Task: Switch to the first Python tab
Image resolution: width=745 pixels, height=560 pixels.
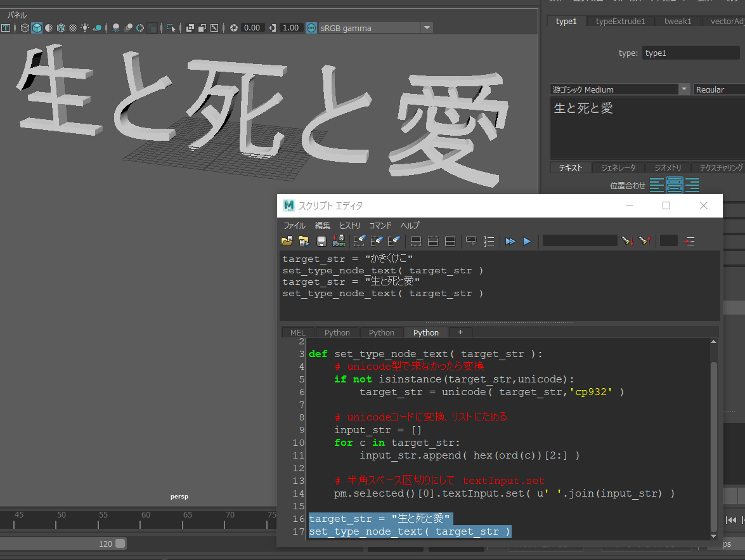Action: pos(337,333)
